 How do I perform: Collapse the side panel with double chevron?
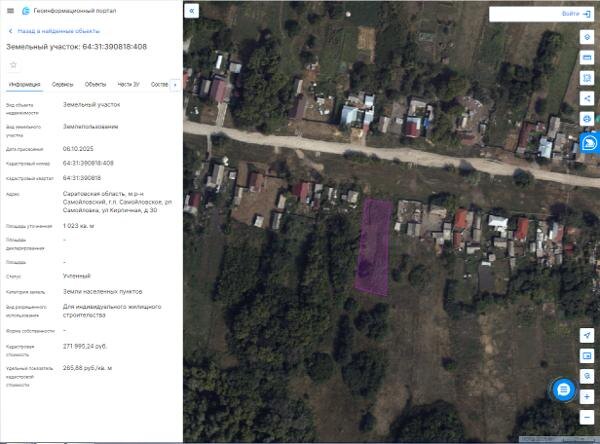[191, 11]
